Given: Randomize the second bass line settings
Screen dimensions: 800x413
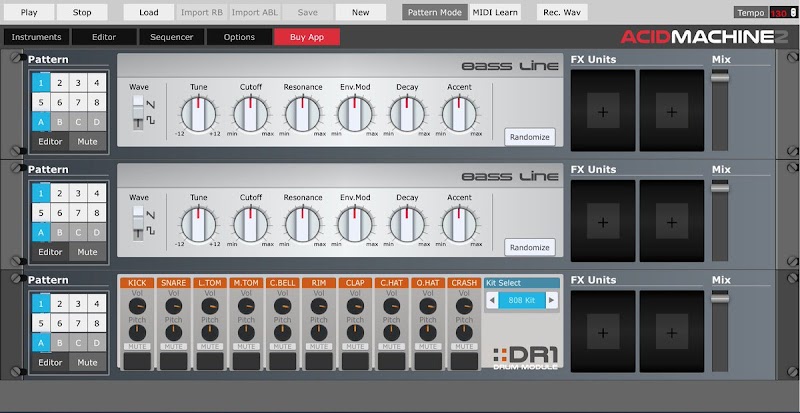Looking at the screenshot, I should (x=530, y=247).
